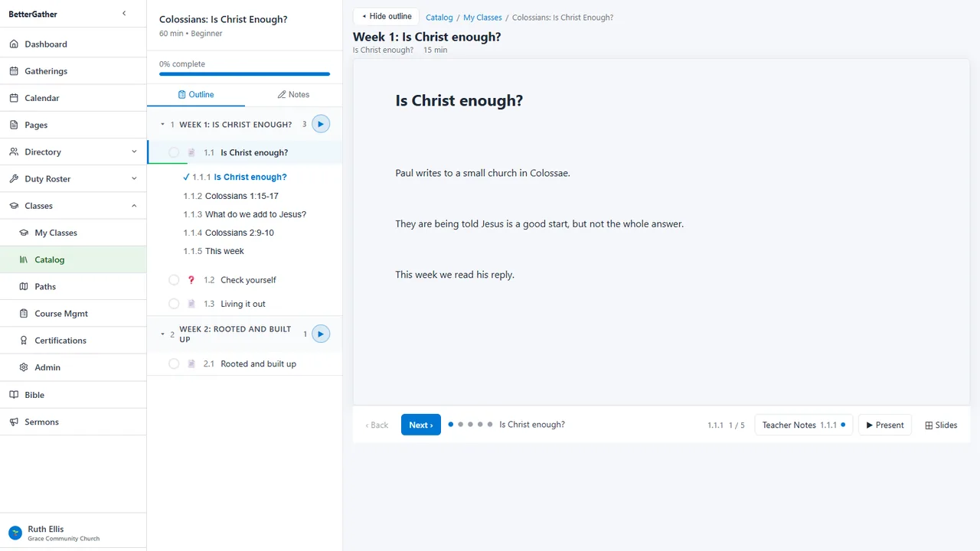This screenshot has width=980, height=551.
Task: Click the Catalog breadcrumb link
Action: (439, 17)
